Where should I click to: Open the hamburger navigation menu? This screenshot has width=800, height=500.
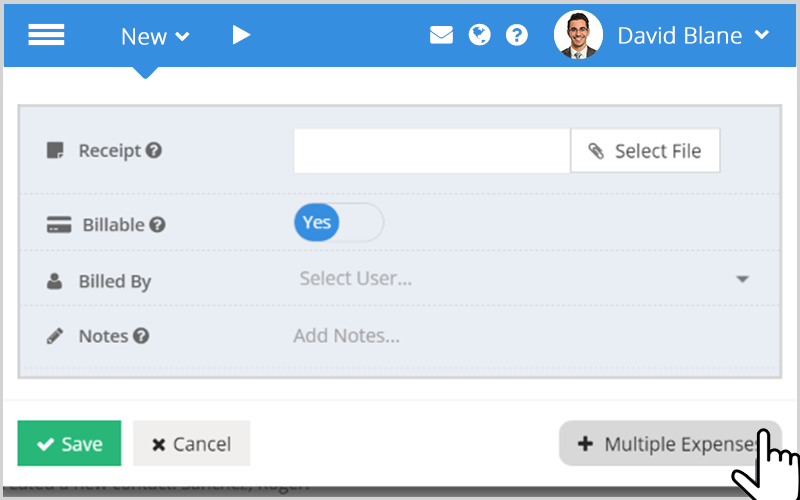coord(46,35)
